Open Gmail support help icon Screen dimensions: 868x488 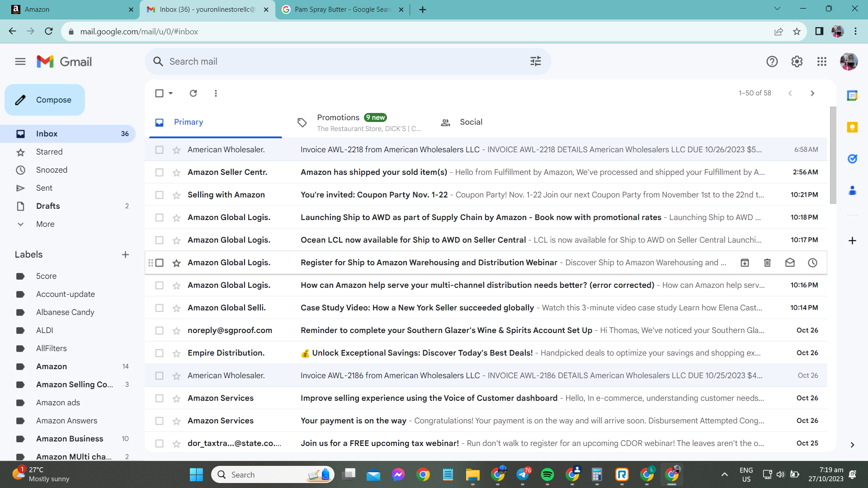(x=772, y=61)
